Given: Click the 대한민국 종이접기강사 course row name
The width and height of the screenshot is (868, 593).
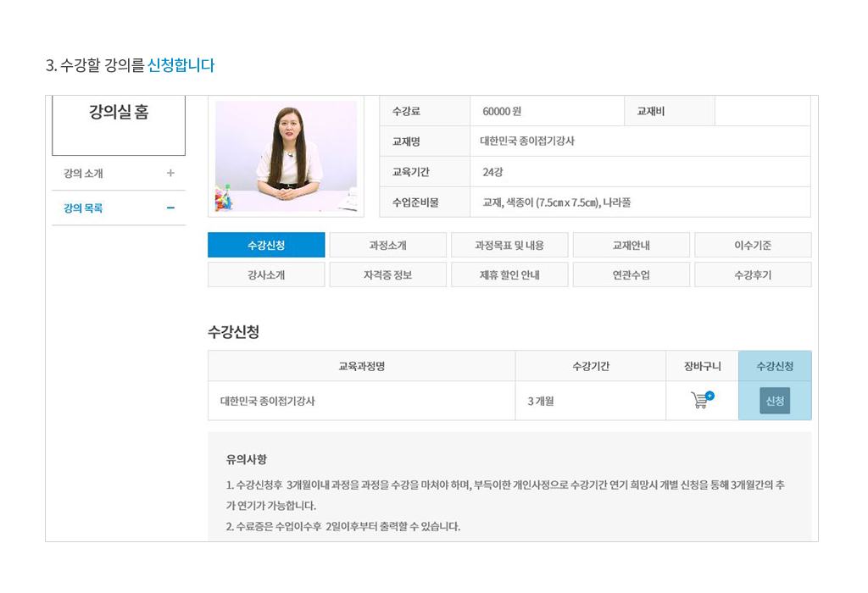Looking at the screenshot, I should click(x=268, y=402).
